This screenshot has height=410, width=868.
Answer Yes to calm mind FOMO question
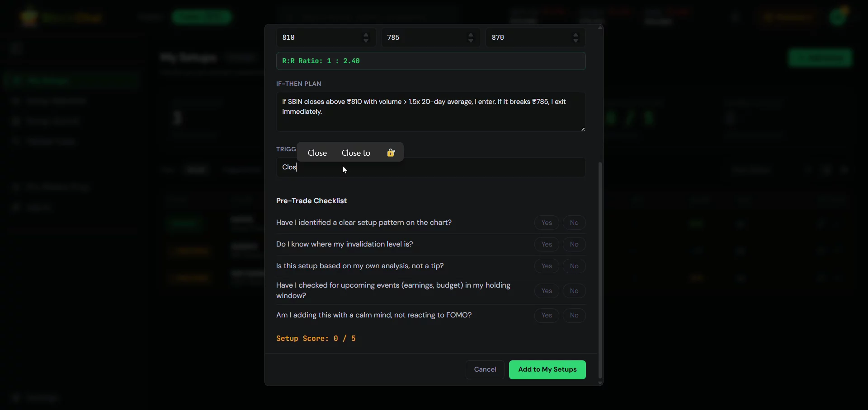547,315
